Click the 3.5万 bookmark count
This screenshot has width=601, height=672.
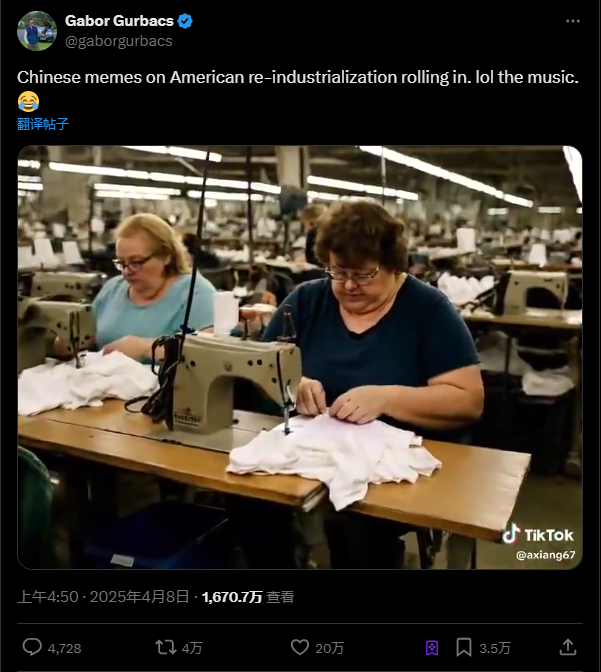pos(495,648)
